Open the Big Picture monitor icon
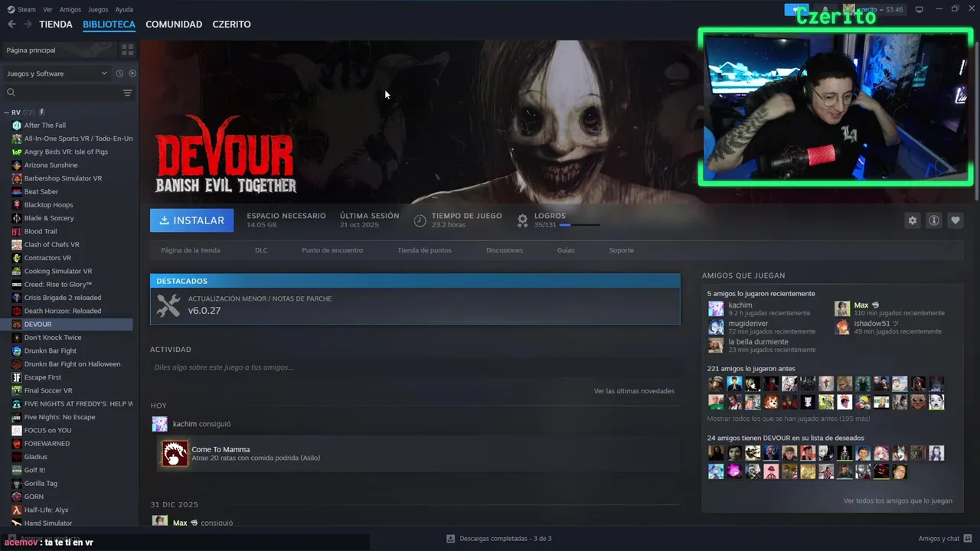Screen dimensions: 980x551 pyautogui.click(x=919, y=9)
